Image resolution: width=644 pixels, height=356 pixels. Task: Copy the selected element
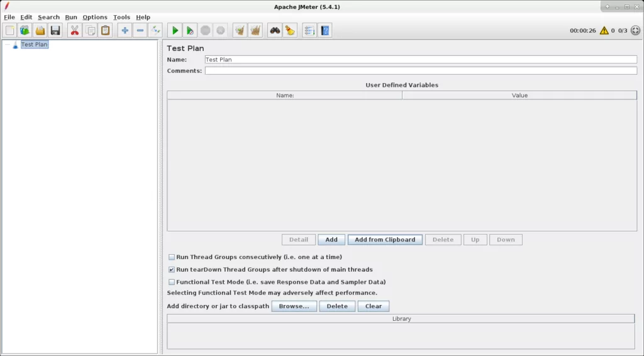point(90,30)
